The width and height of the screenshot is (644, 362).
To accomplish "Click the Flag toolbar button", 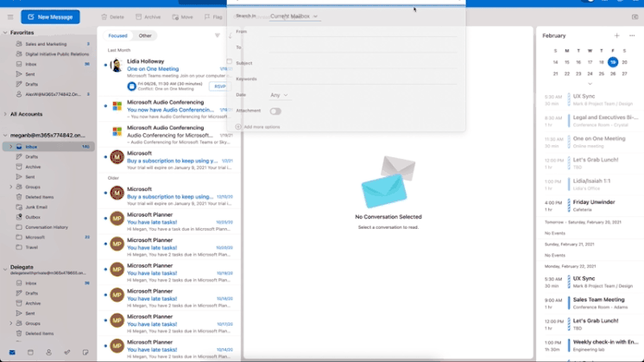I will point(213,16).
